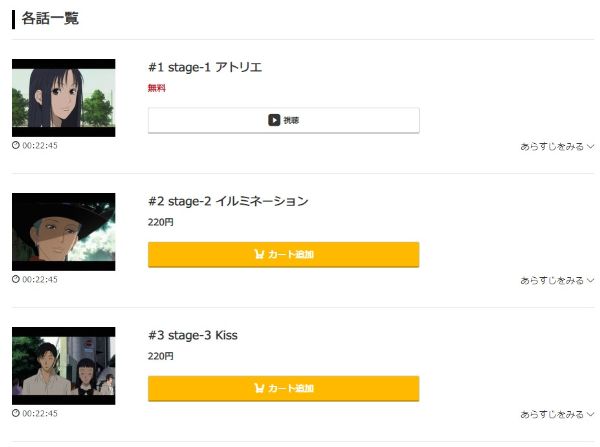Screen dimensions: 600x447
Task: Click the cart icon for episode #3
Action: [260, 388]
